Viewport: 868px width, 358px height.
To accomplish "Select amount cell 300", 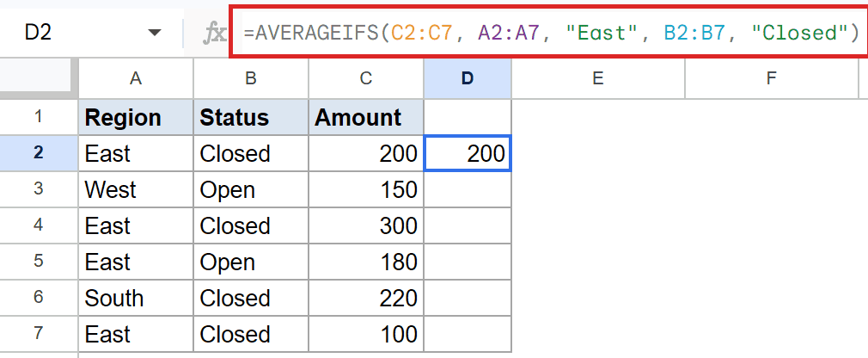I will click(366, 225).
